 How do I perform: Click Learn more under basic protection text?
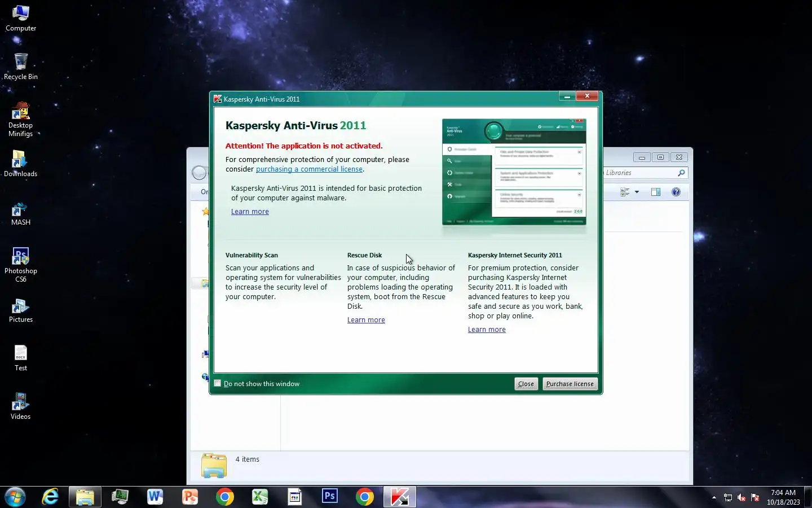[x=250, y=212]
